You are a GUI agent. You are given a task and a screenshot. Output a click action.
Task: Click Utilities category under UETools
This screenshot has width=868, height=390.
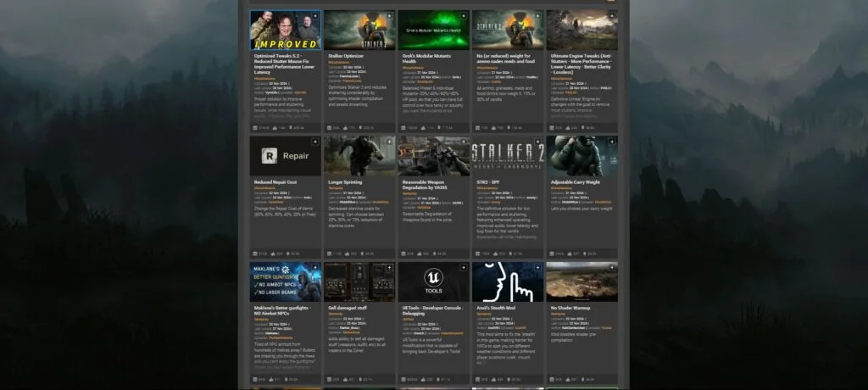point(408,320)
